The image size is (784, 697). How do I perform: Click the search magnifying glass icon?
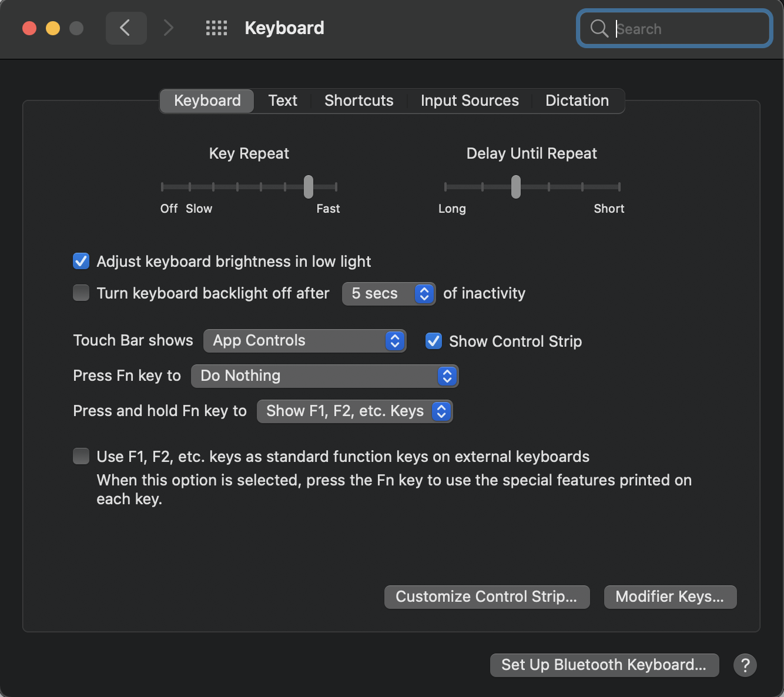[x=599, y=28]
